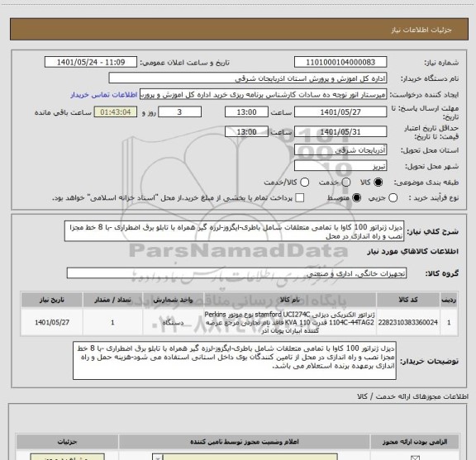Click the buyer notes text area
The height and width of the screenshot is (460, 476).
(235, 360)
